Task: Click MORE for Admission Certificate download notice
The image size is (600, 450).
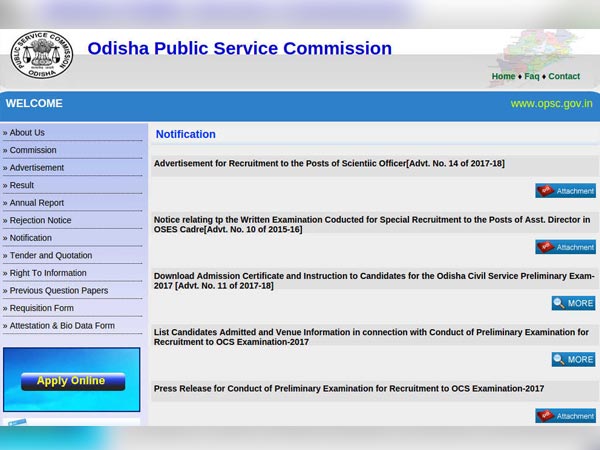Action: click(573, 303)
